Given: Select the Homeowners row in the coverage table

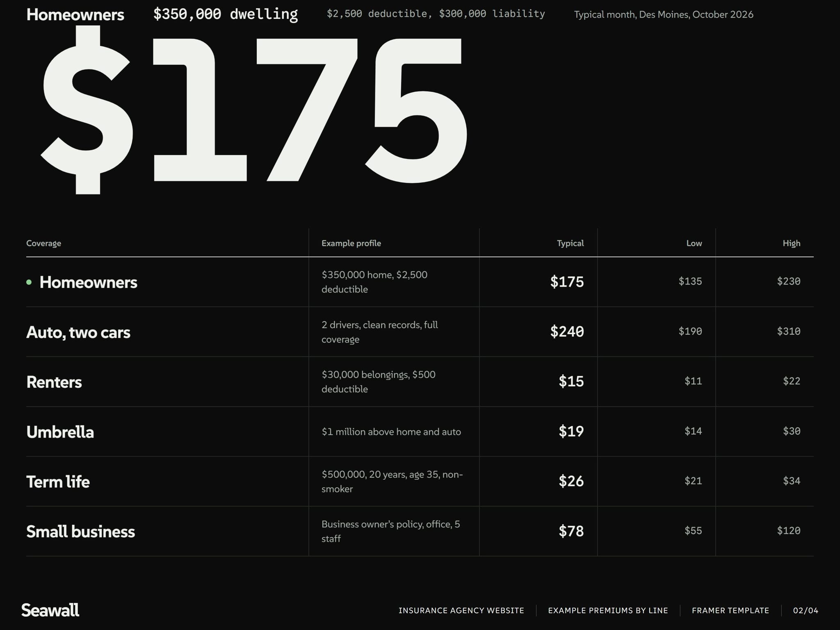Looking at the screenshot, I should [420, 282].
